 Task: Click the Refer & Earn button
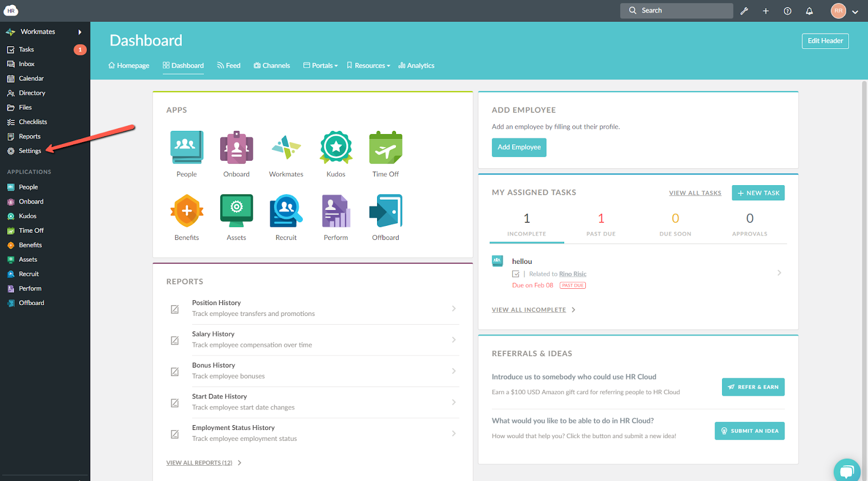coord(753,387)
